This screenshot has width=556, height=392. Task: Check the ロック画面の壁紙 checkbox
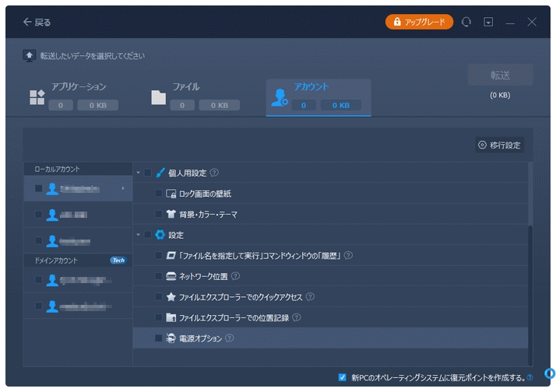tap(159, 193)
